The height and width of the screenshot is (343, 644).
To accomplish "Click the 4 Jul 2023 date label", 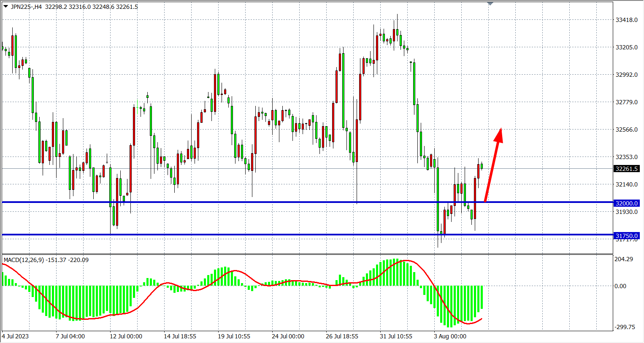I will point(16,336).
